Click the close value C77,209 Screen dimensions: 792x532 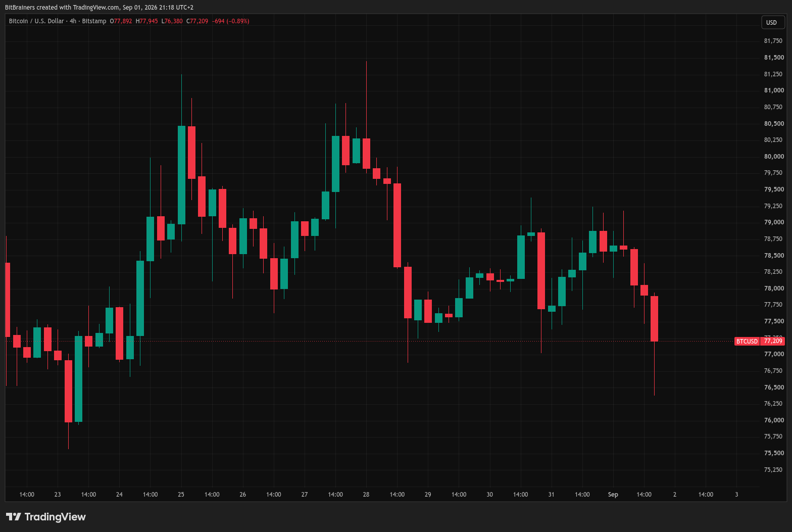pyautogui.click(x=197, y=21)
